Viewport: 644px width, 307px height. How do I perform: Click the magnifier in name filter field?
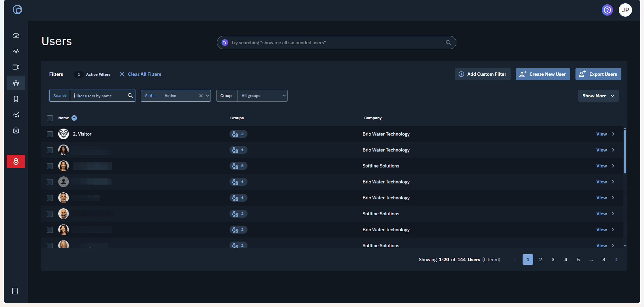tap(130, 96)
